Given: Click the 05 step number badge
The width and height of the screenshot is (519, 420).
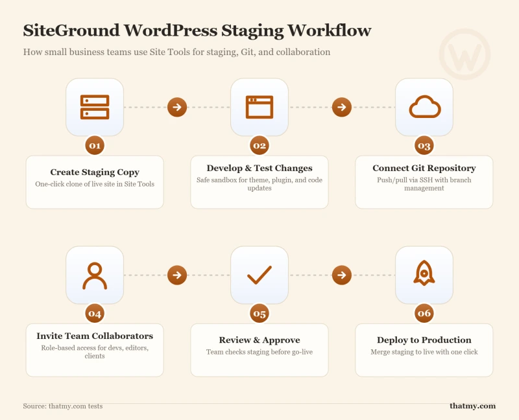Looking at the screenshot, I should pos(259,313).
